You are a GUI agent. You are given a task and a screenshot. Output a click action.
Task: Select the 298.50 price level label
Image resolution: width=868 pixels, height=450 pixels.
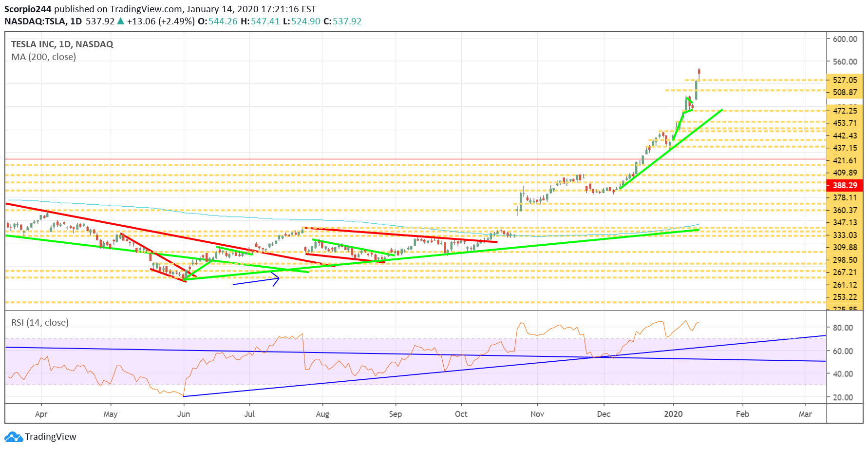tap(845, 260)
